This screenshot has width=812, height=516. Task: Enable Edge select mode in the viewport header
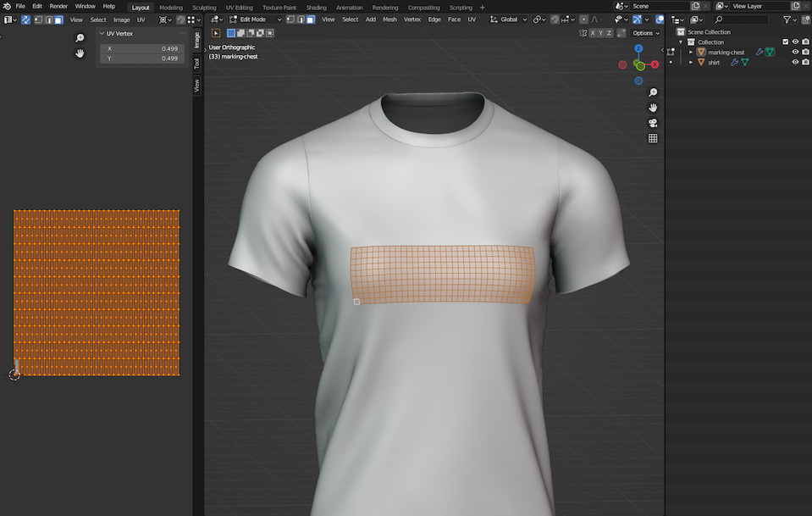coord(302,19)
